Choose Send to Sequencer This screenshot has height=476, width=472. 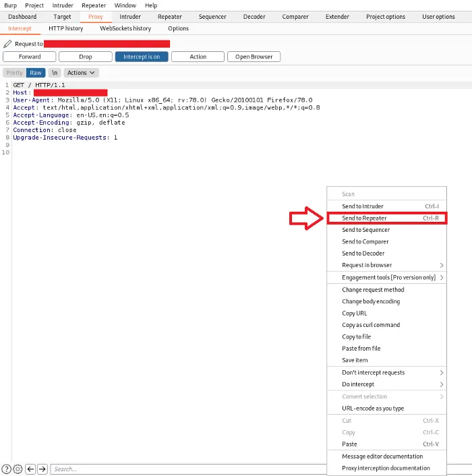click(x=386, y=230)
